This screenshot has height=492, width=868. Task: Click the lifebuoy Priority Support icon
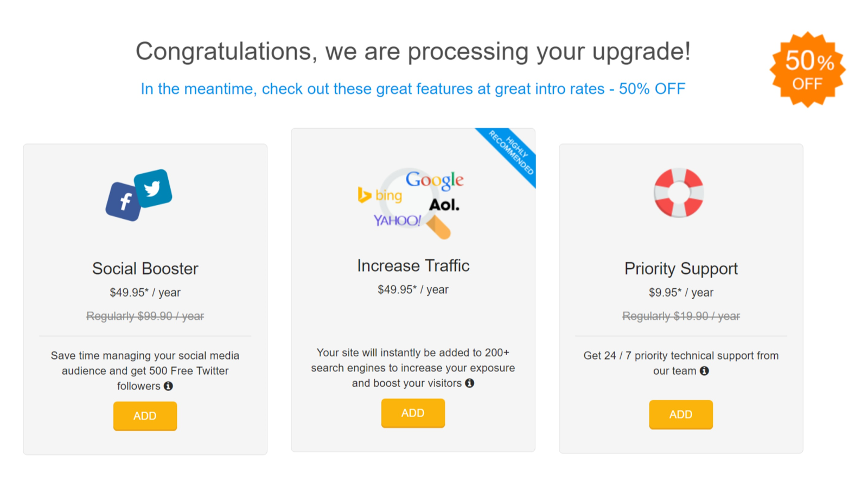[679, 193]
